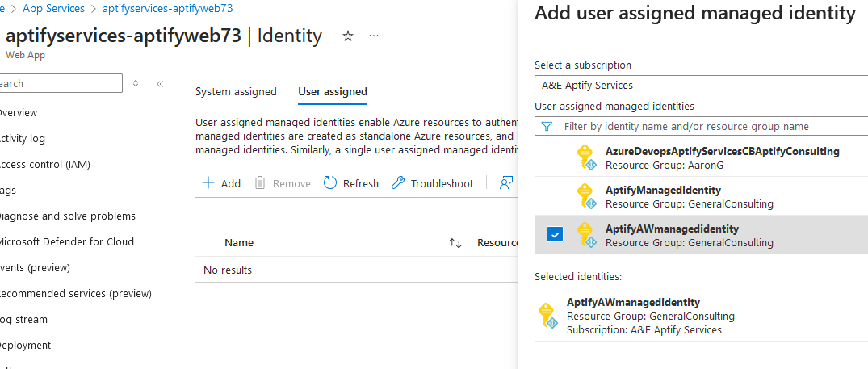This screenshot has width=868, height=369.
Task: Favorite the page with the star icon
Action: (x=348, y=36)
